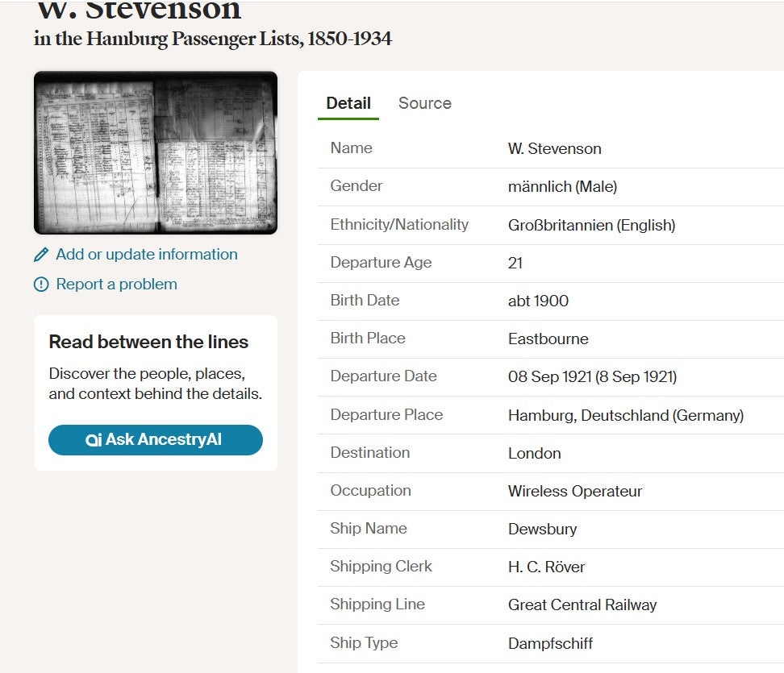
Task: Click the Shipping Line value Great Central Railway
Action: [x=582, y=604]
